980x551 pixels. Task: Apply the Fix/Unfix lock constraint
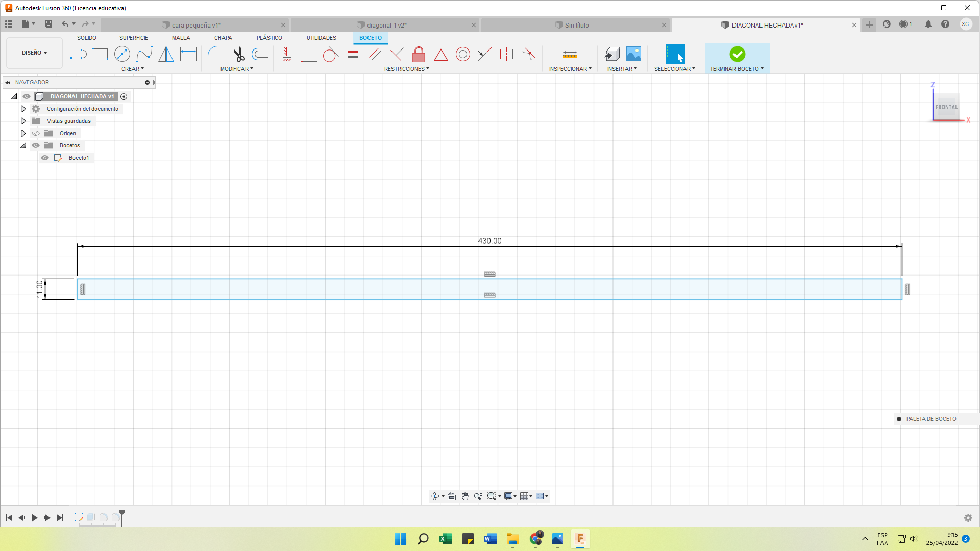(x=419, y=54)
